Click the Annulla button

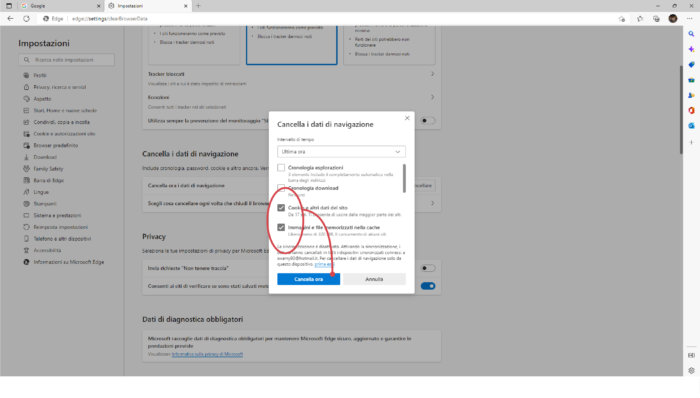(x=374, y=279)
